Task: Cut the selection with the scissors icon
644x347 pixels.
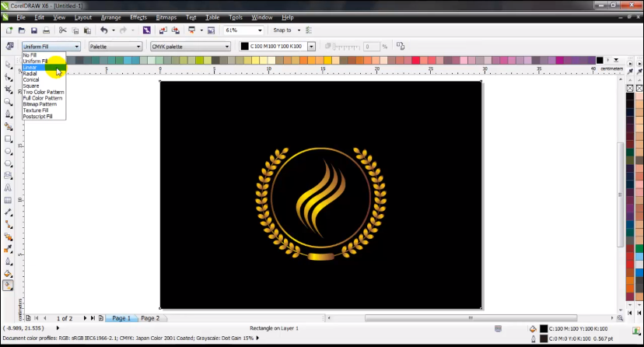Action: [62, 30]
